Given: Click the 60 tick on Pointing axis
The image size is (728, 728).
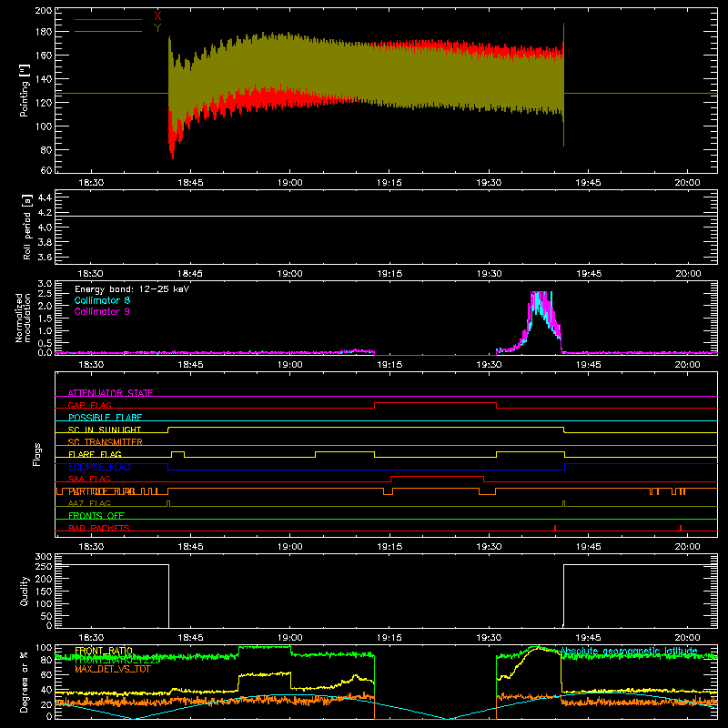Looking at the screenshot, I should (x=46, y=170).
